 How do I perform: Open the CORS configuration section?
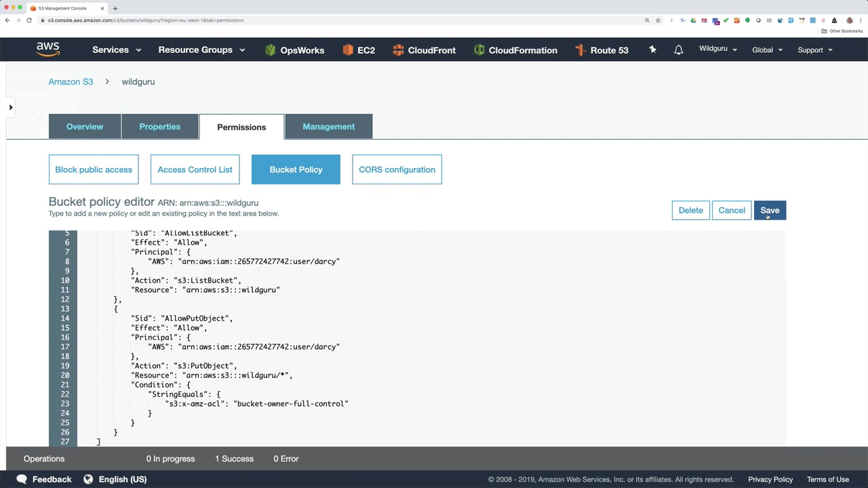[397, 169]
